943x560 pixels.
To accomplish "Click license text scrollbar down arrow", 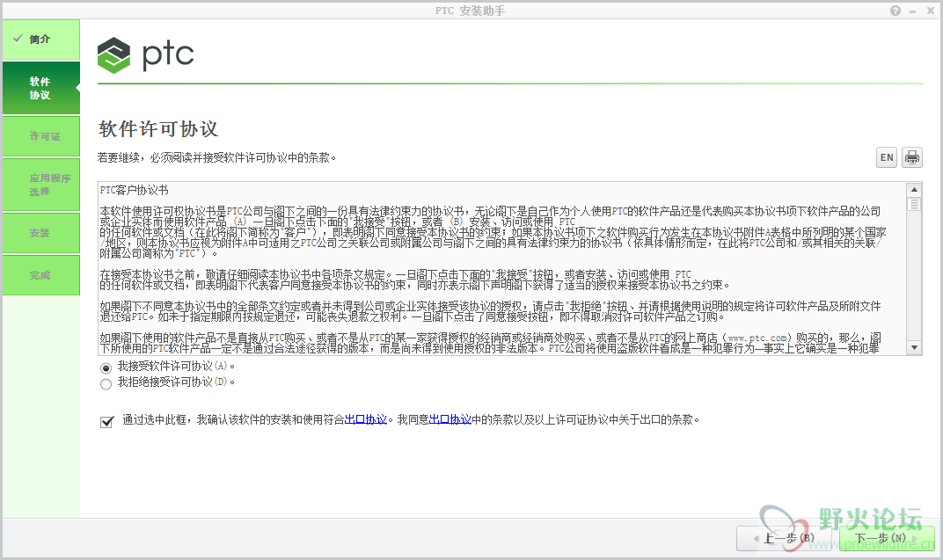I will point(914,347).
